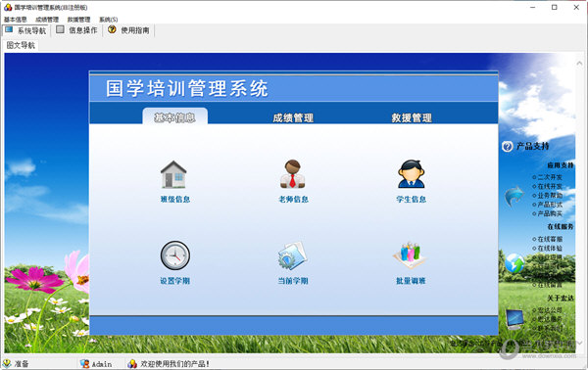588x370 pixels.
Task: Open the 成绩管理 menu in menu bar
Action: 47,20
